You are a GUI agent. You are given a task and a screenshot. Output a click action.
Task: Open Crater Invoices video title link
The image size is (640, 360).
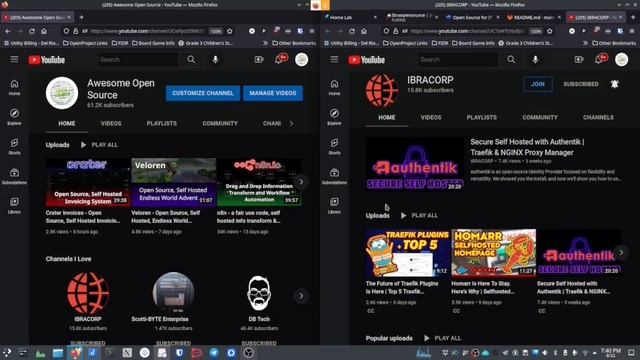(83, 217)
